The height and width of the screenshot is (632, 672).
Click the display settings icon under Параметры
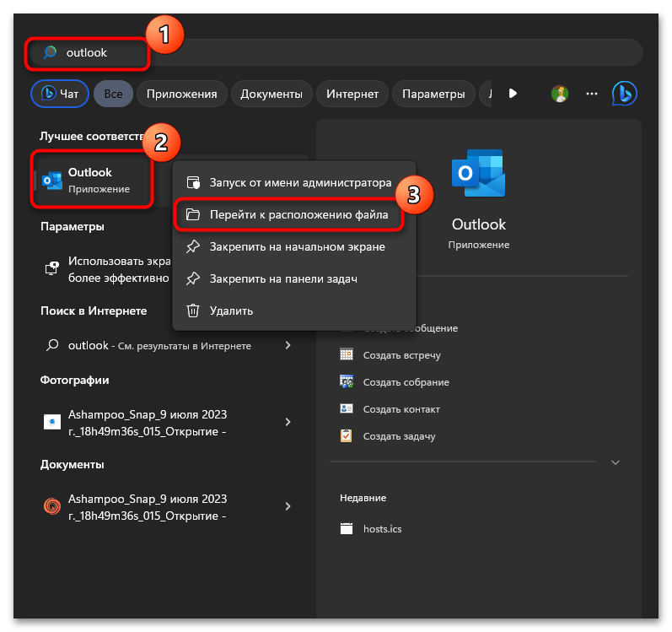coord(52,268)
